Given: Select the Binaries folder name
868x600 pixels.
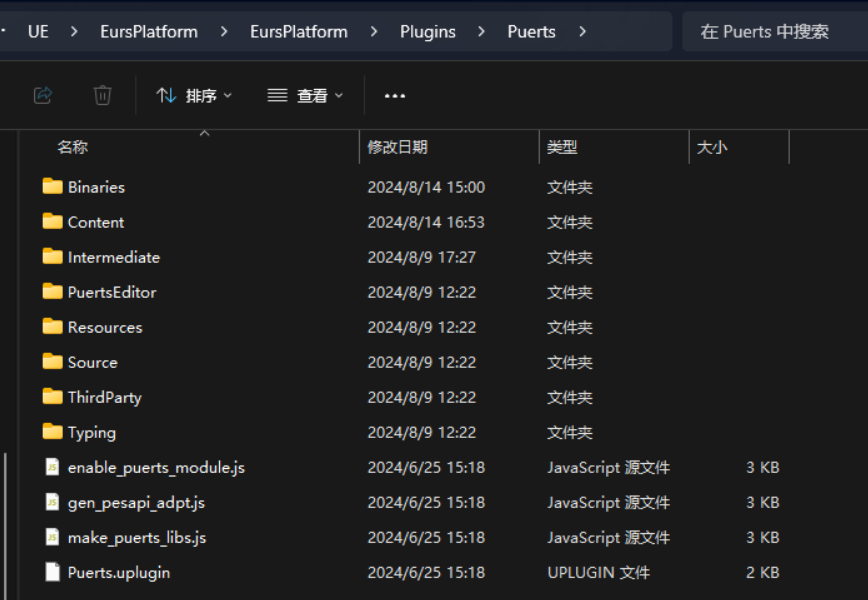Looking at the screenshot, I should 96,187.
